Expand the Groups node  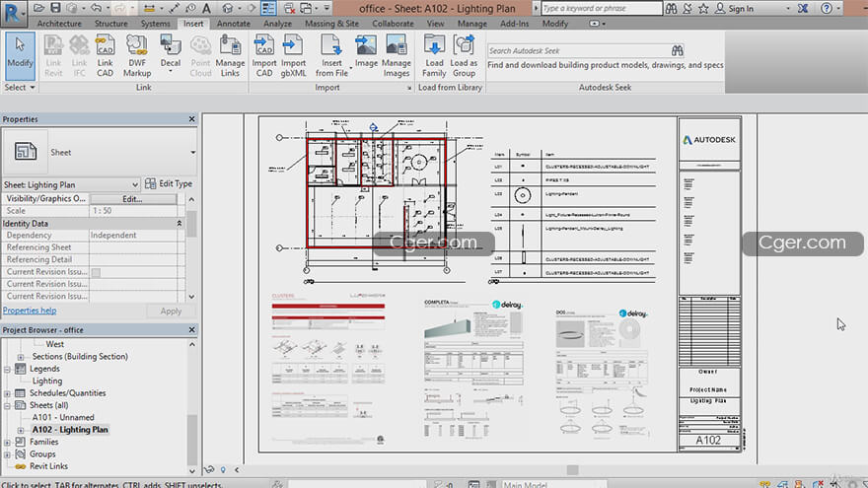tap(7, 454)
